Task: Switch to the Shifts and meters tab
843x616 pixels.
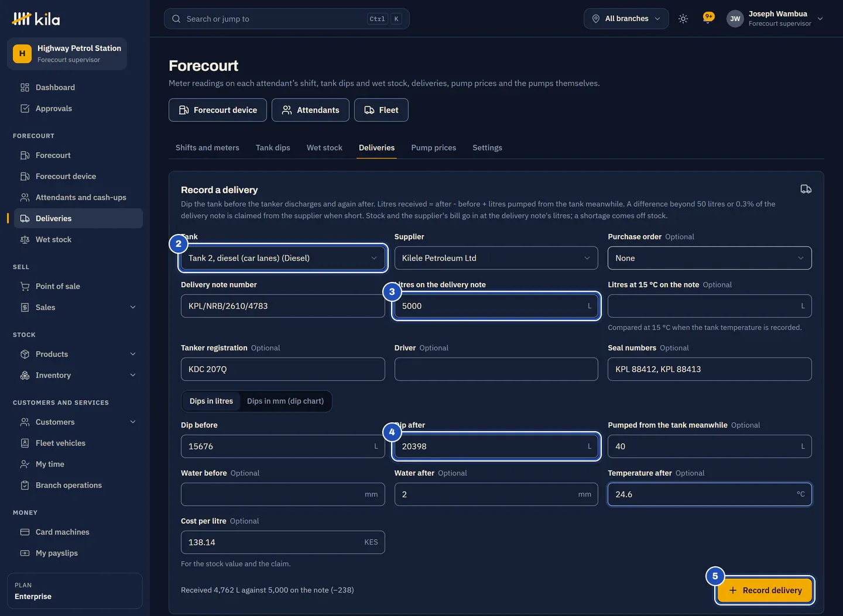Action: (207, 147)
